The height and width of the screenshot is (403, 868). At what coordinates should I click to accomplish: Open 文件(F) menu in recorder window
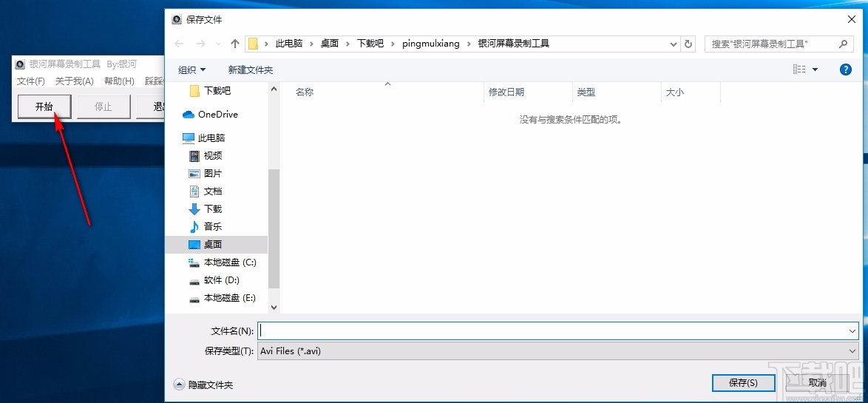pyautogui.click(x=31, y=81)
